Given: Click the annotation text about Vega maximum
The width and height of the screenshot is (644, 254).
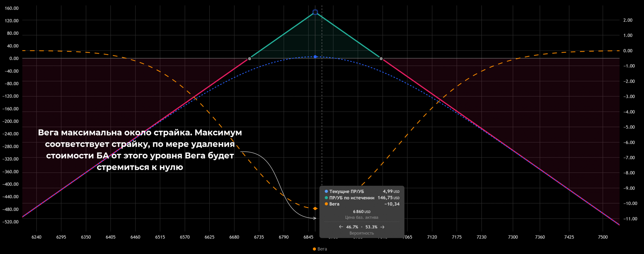Looking at the screenshot, I should 140,150.
